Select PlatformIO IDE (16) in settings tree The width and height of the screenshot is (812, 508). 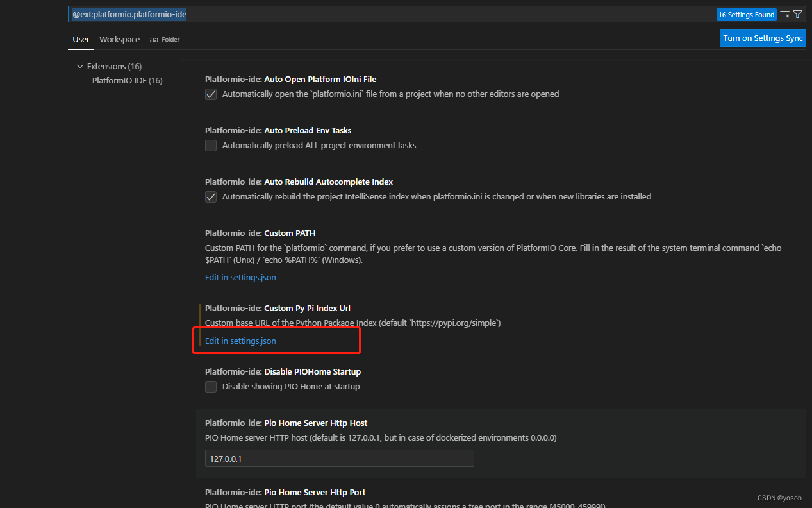click(127, 81)
